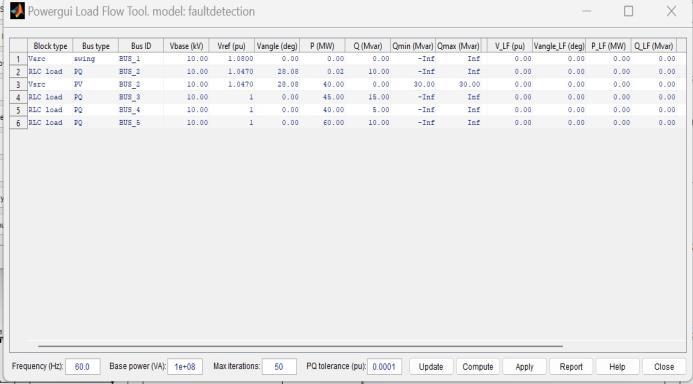Click the Frequency (Hz) input field
Image resolution: width=693 pixels, height=384 pixels.
(x=83, y=367)
